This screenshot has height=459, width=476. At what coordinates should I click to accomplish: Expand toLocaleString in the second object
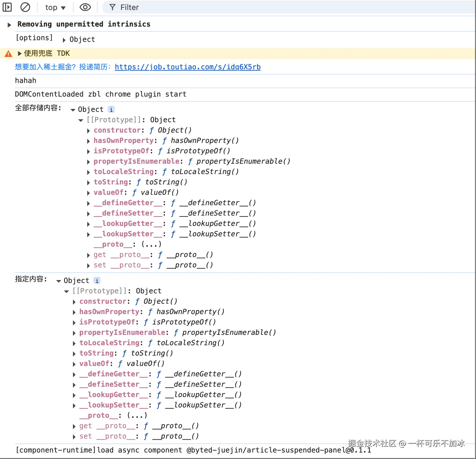74,343
